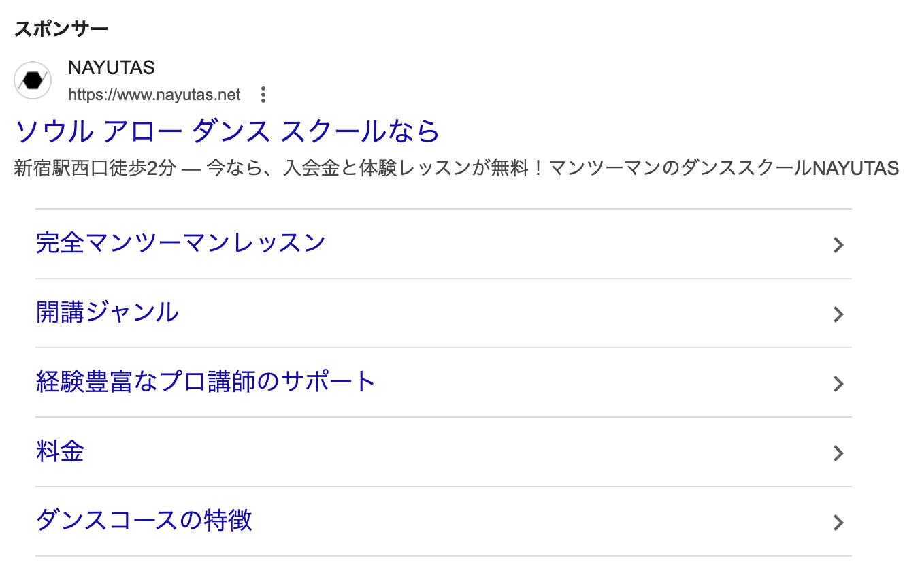Click chevron for 経験豊富なプロ講師のサポート row
This screenshot has width=920, height=588.
[838, 384]
